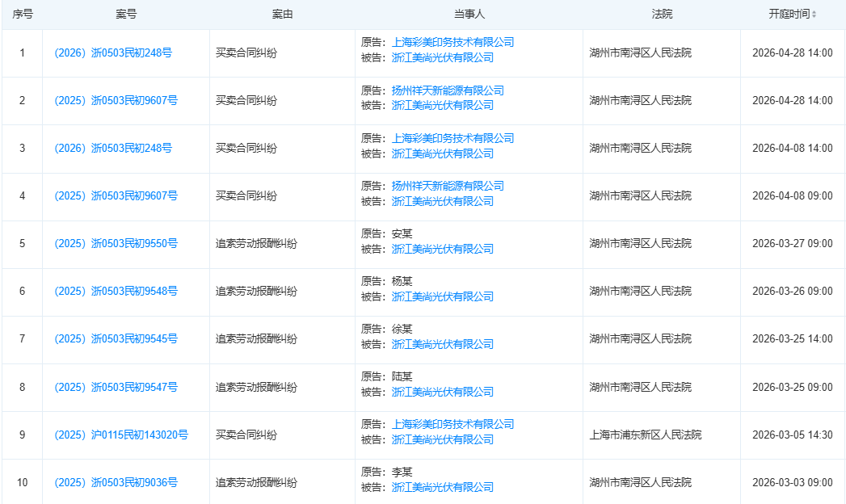Open defendant 浙江美尚光伏有限公司 in row 9

(443, 439)
